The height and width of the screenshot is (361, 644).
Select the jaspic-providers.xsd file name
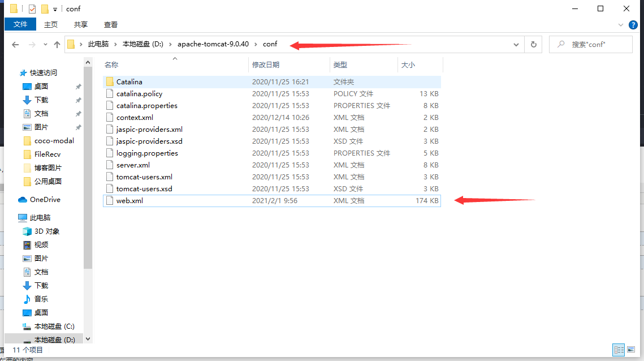(149, 141)
